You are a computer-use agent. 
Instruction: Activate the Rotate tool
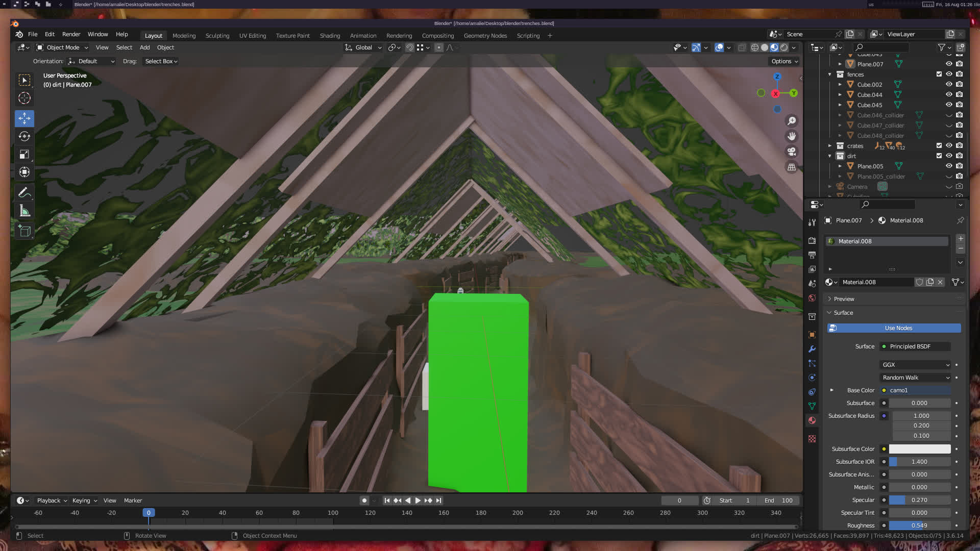(x=24, y=136)
